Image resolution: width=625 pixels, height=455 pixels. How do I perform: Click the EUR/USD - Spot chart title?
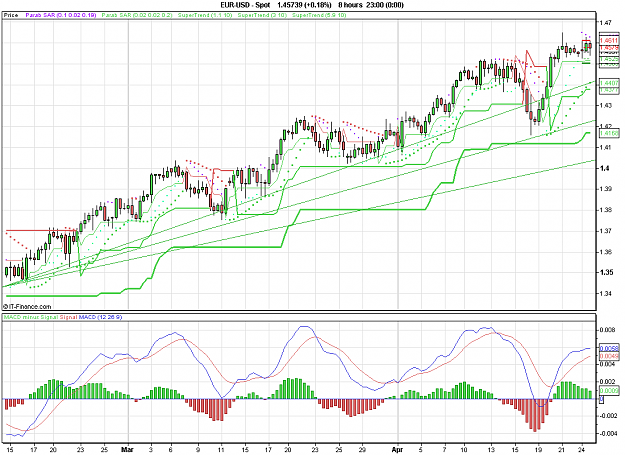(x=246, y=5)
